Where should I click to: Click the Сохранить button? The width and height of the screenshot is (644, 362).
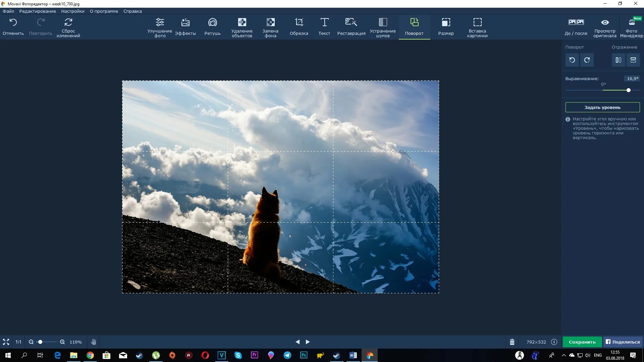582,342
